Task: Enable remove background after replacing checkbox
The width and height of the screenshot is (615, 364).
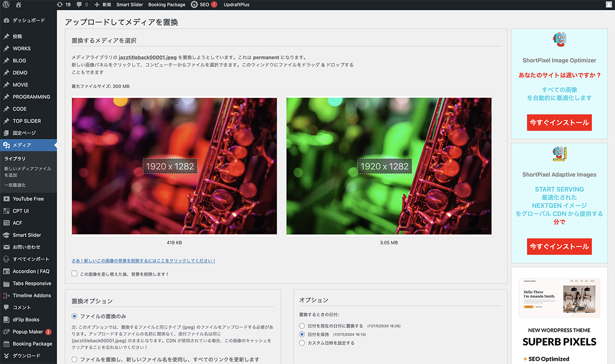Action: 75,274
